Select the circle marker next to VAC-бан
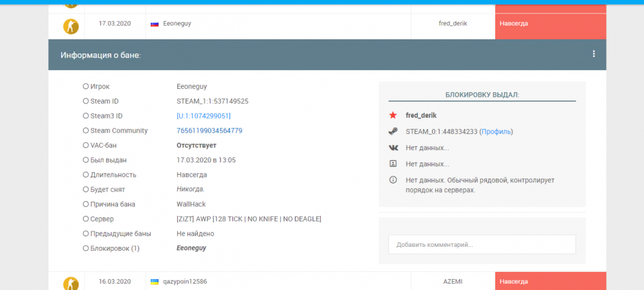 click(x=86, y=145)
